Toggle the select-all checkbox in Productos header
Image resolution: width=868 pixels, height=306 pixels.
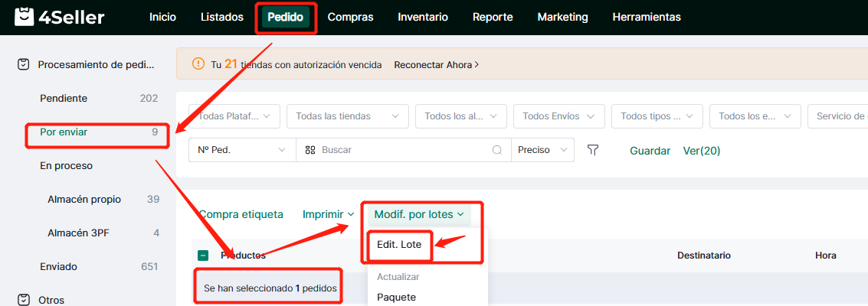(203, 256)
